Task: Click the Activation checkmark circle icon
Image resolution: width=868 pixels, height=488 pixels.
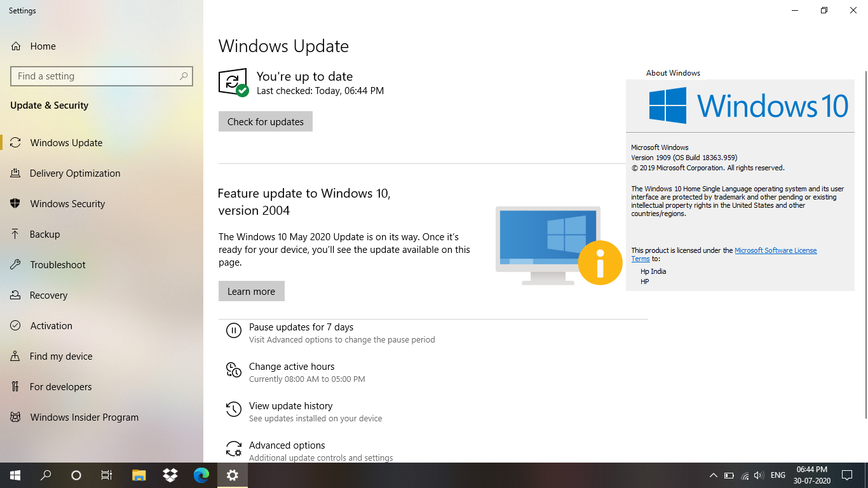Action: coord(16,326)
